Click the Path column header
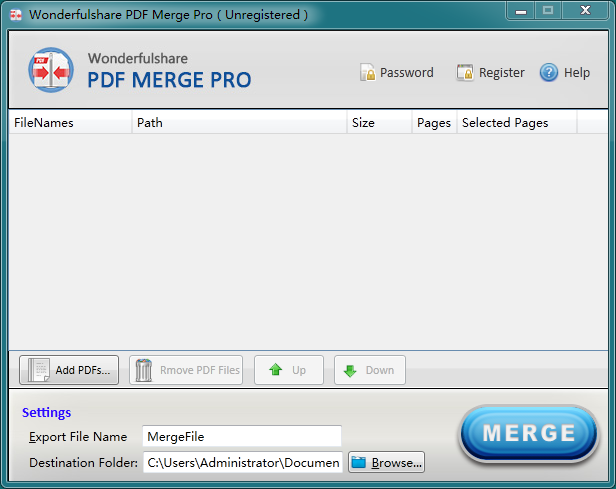 239,123
